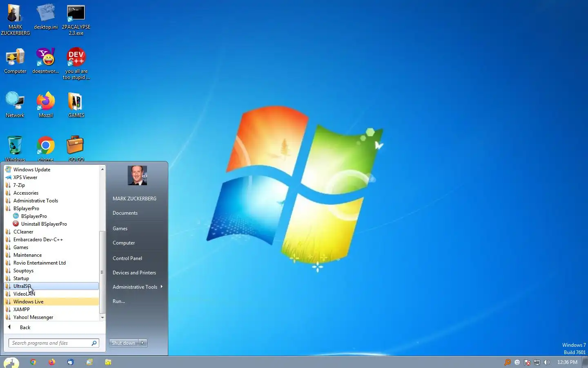Open Administrative Tools submenu in right pane
Viewport: 588px width, 368px height.
click(137, 287)
